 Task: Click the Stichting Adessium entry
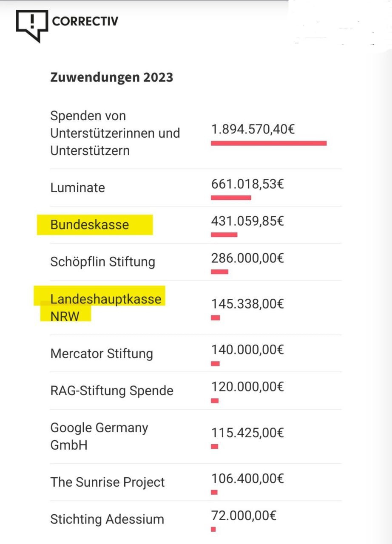coord(107,519)
